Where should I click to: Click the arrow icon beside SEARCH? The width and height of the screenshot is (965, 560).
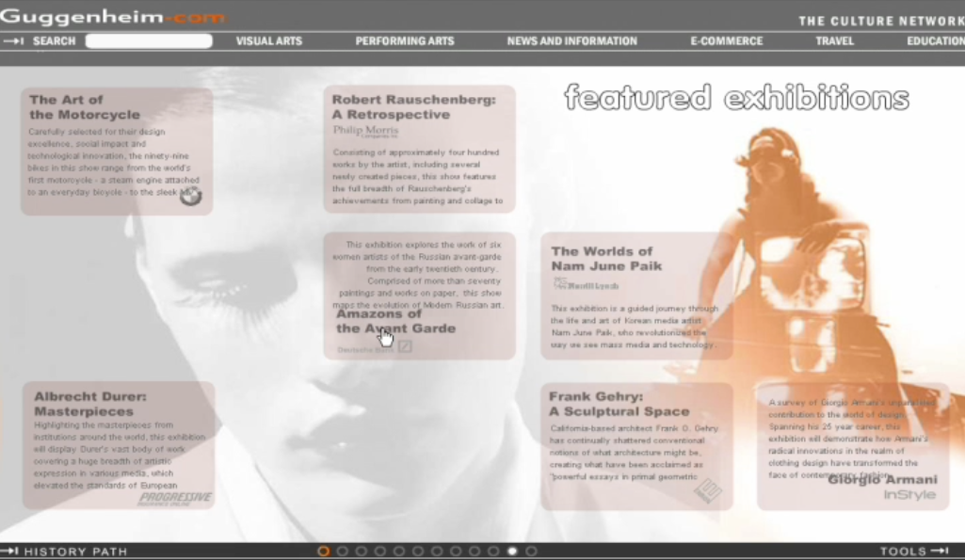[13, 41]
